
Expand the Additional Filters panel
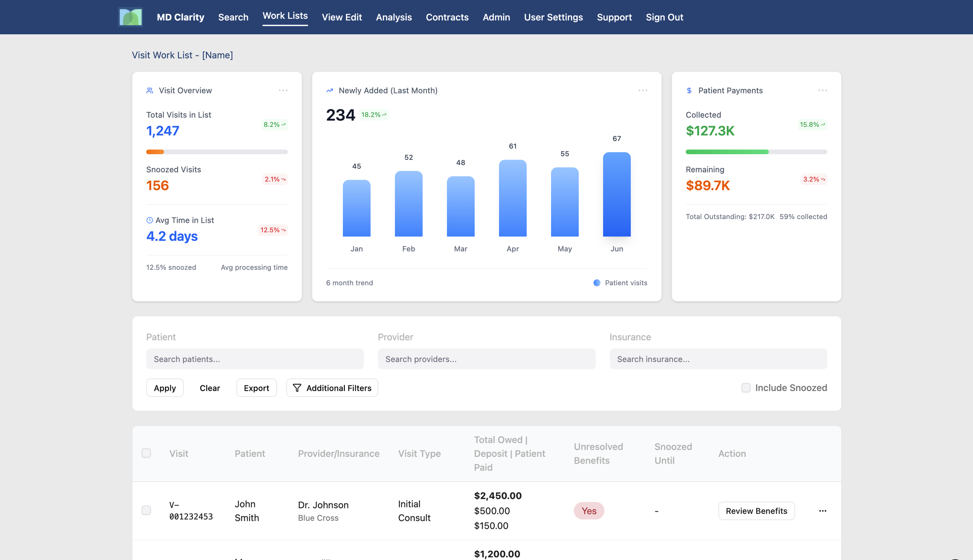pyautogui.click(x=332, y=388)
